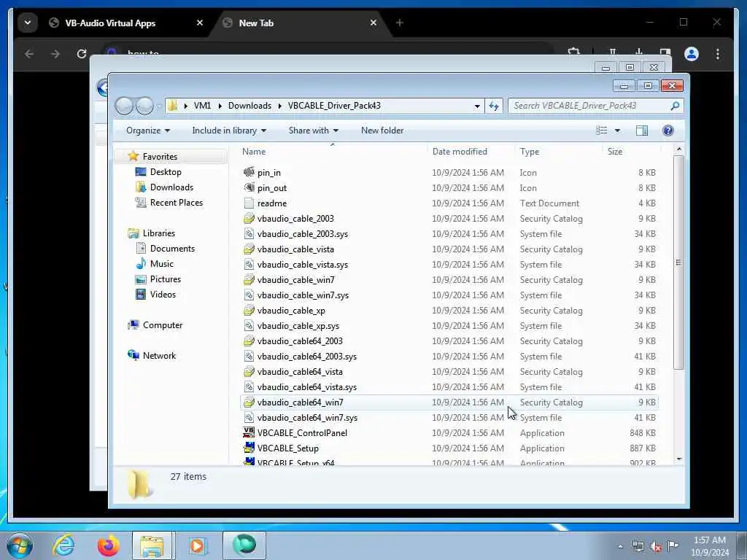
Task: Click the vbaudio_cable_2003 catalog icon
Action: [249, 218]
